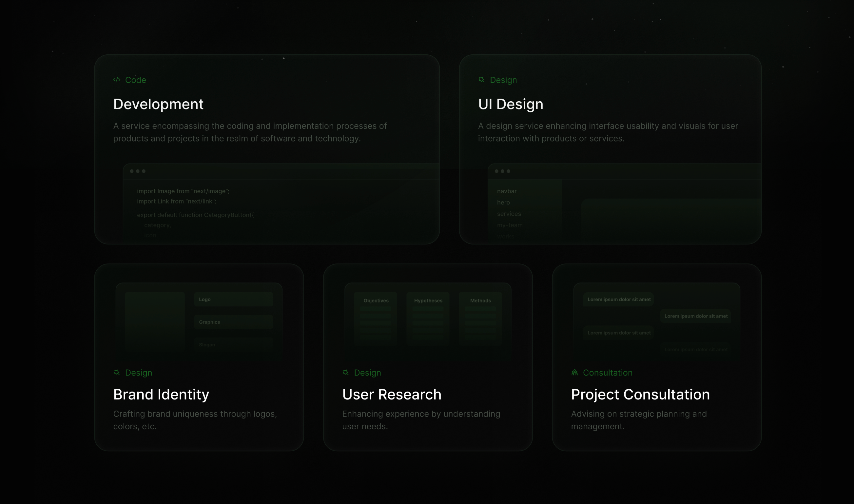Click the Graphics button in Brand Identity mockup
The image size is (854, 504).
click(x=233, y=321)
